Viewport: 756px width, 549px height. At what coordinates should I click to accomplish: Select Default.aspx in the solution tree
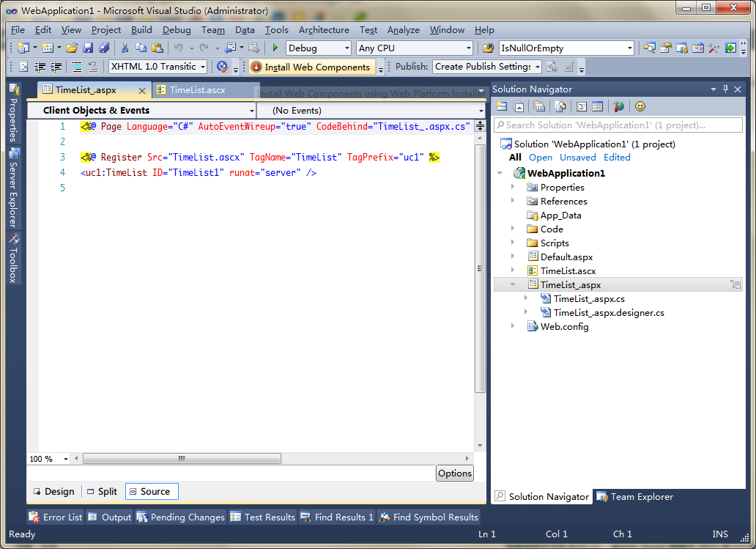point(566,257)
